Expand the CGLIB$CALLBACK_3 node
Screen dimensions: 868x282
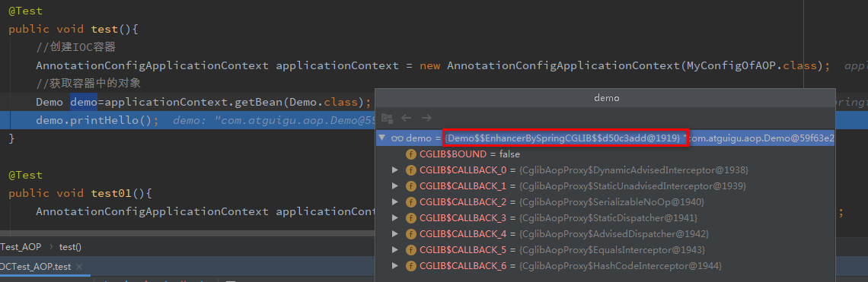pyautogui.click(x=394, y=218)
